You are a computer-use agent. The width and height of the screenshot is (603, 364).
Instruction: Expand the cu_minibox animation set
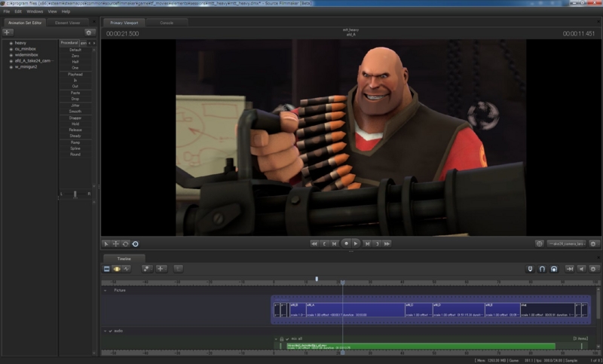(x=11, y=49)
